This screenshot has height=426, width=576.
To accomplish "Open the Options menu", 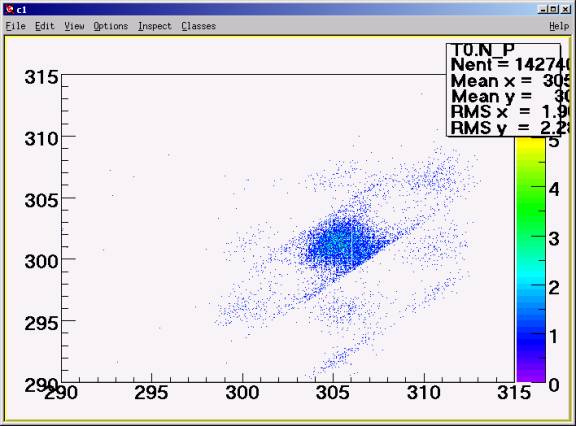I will tap(111, 26).
